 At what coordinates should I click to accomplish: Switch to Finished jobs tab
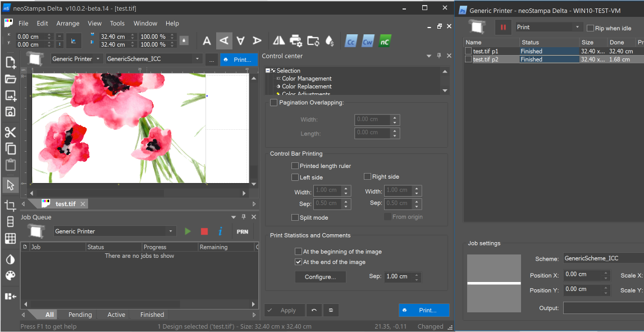click(x=152, y=315)
